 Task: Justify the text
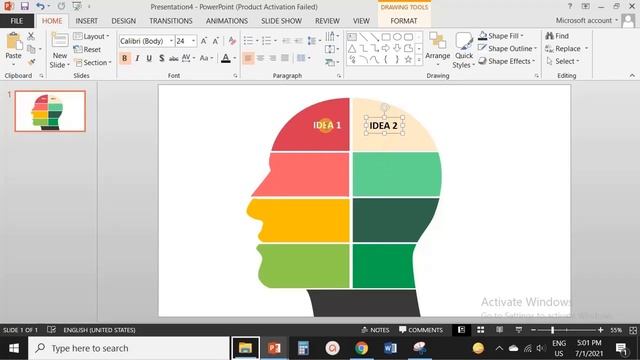pyautogui.click(x=284, y=58)
